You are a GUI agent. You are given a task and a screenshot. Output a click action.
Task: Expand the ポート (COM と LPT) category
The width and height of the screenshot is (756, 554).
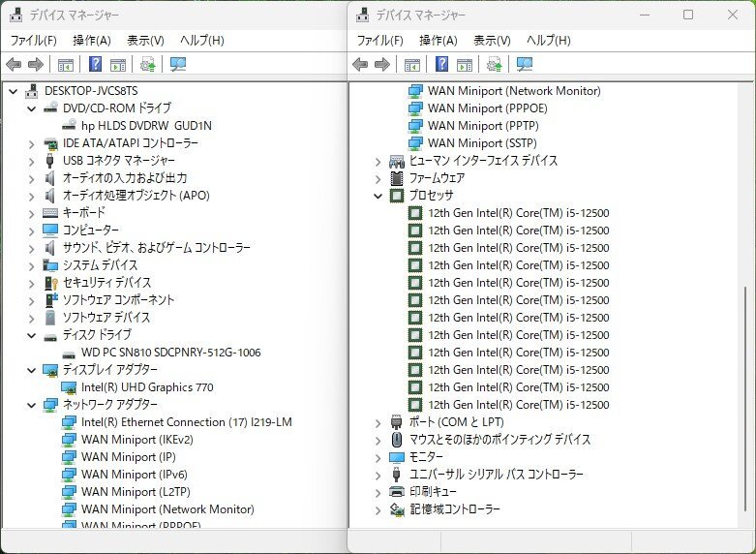[378, 422]
